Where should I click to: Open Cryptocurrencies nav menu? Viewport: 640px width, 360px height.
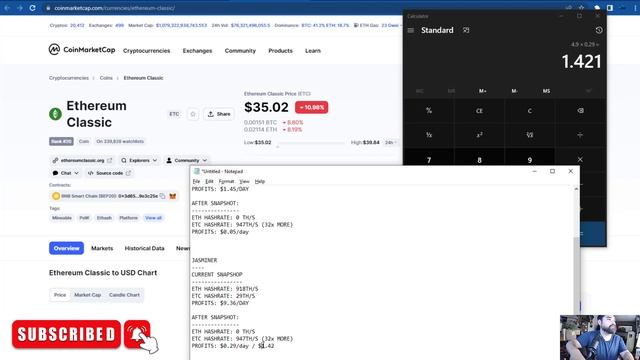tap(147, 51)
